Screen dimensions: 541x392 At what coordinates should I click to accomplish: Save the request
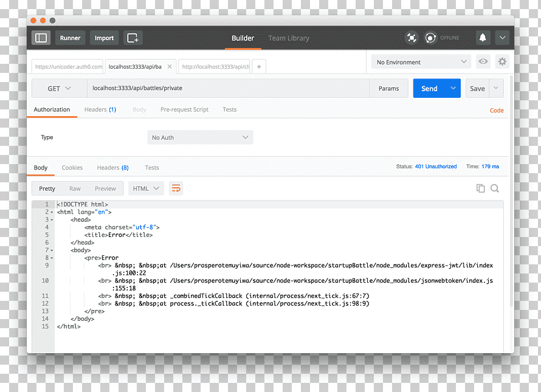click(477, 88)
